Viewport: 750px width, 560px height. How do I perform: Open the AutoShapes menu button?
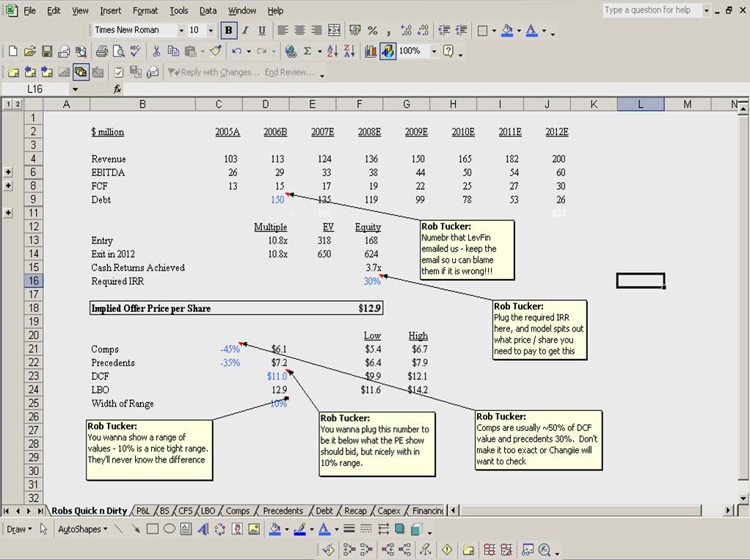coord(82,529)
